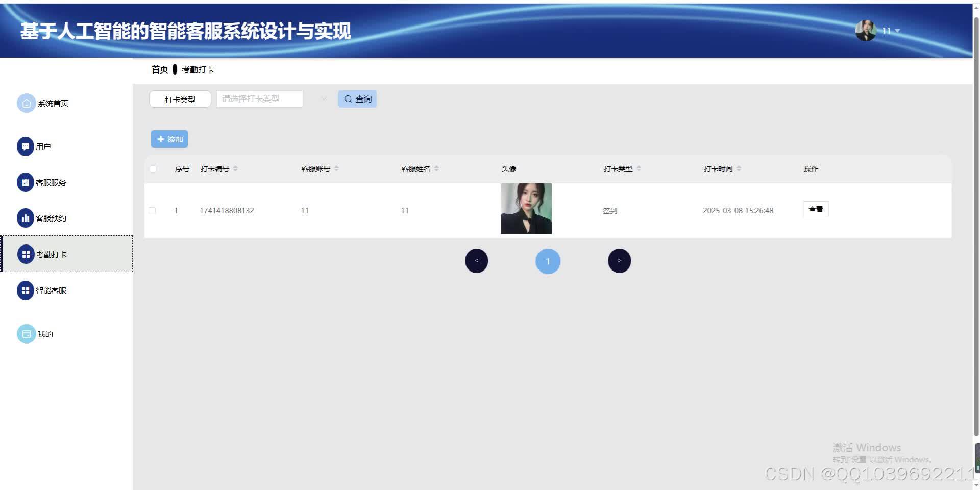Select the 智能客服 sidebar icon
980x490 pixels.
pos(27,290)
